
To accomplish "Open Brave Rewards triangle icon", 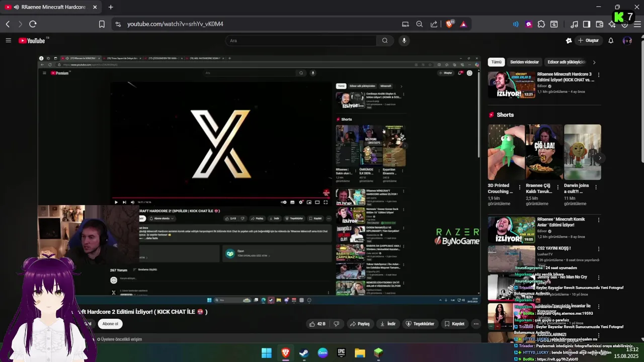I will click(x=463, y=24).
